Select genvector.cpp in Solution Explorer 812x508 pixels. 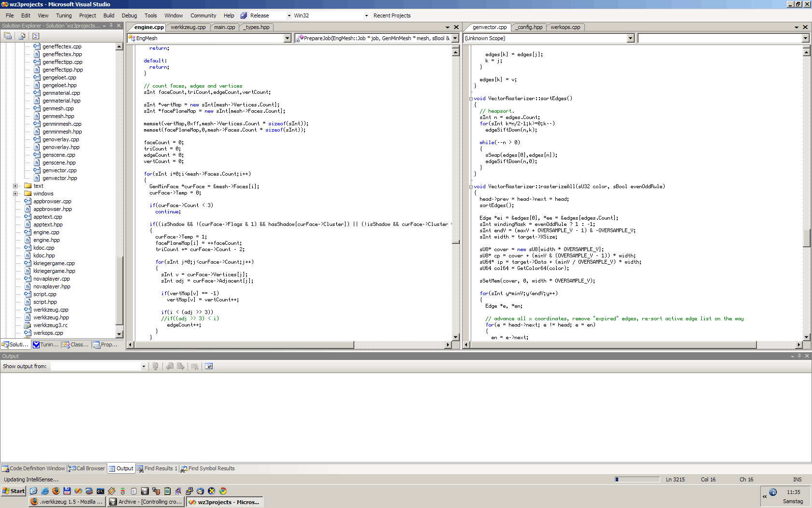coord(59,170)
